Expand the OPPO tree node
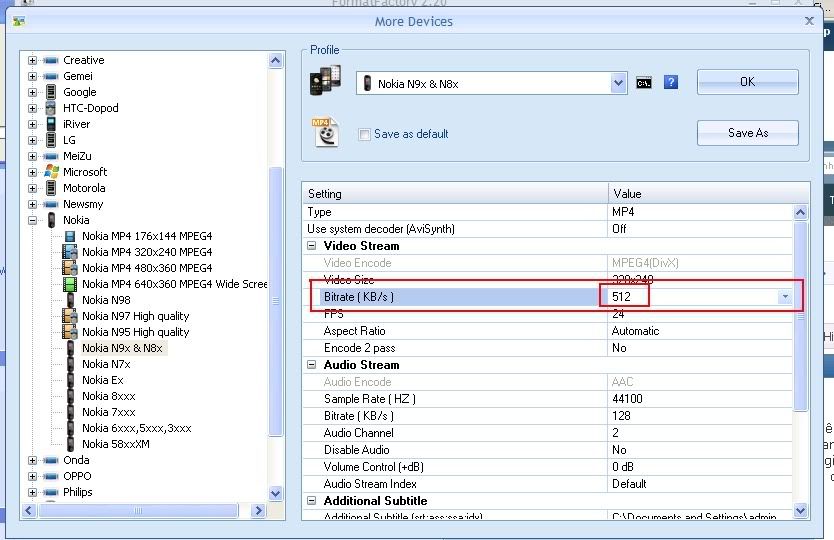 (32, 476)
